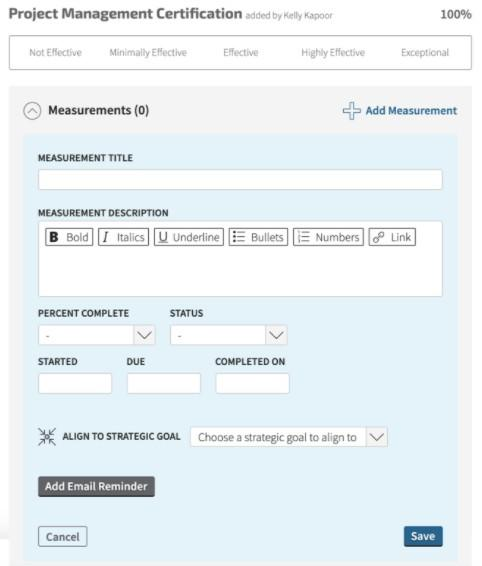Expand the strategic goal selection dropdown
This screenshot has width=482, height=566.
point(289,437)
